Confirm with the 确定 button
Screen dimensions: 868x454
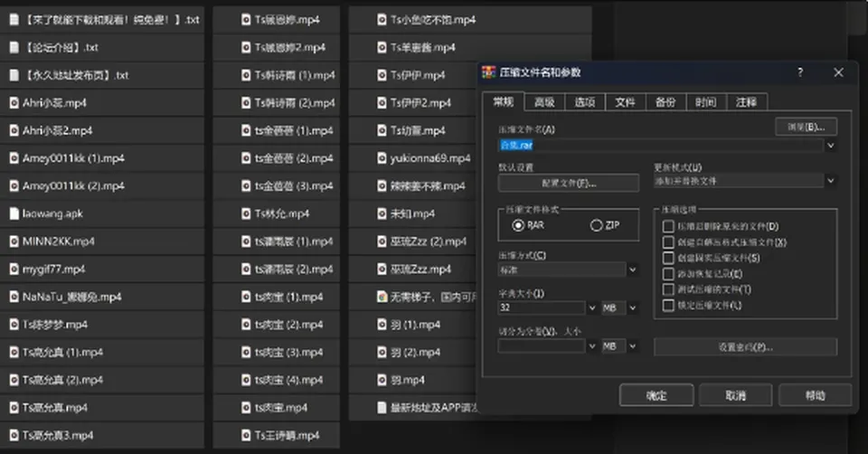(656, 395)
